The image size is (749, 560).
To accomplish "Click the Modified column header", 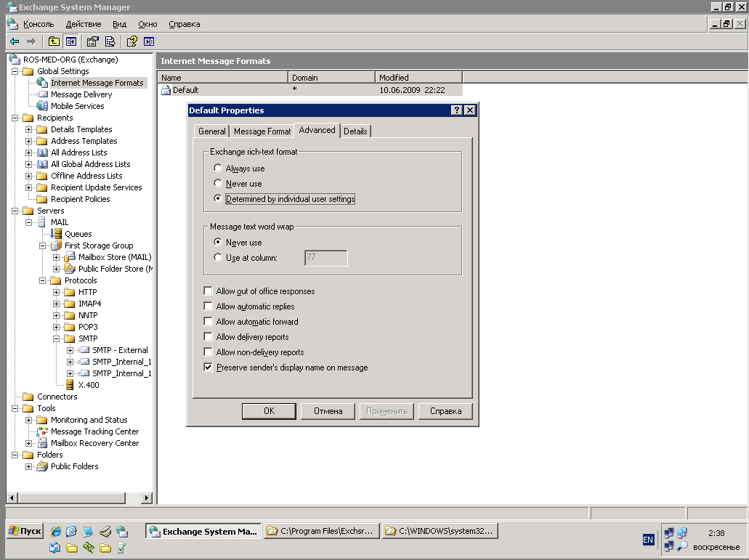I will tap(418, 77).
